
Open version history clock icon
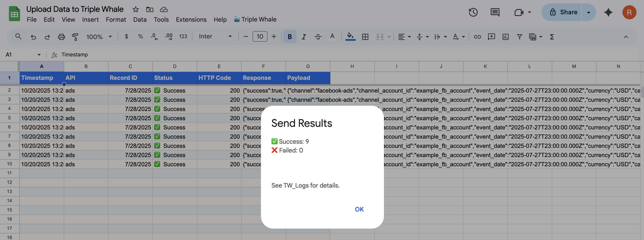473,12
